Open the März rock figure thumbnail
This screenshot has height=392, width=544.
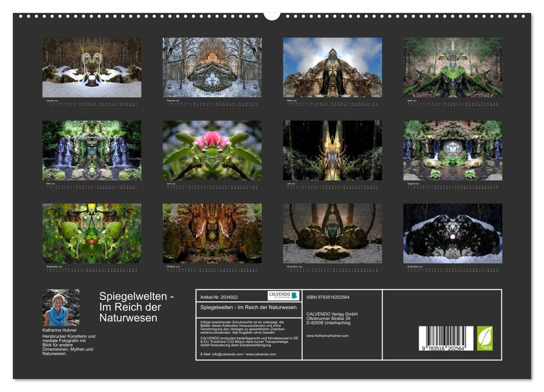coord(332,67)
